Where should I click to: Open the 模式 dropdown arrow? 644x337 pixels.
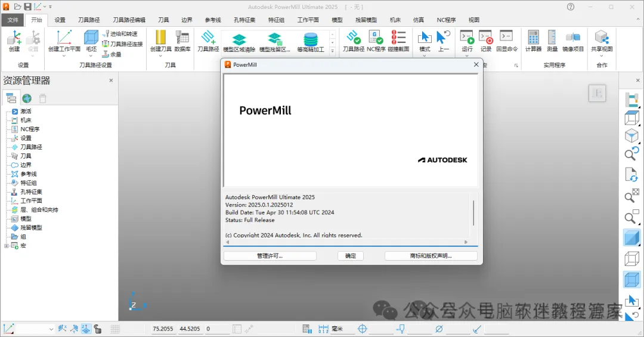point(425,55)
